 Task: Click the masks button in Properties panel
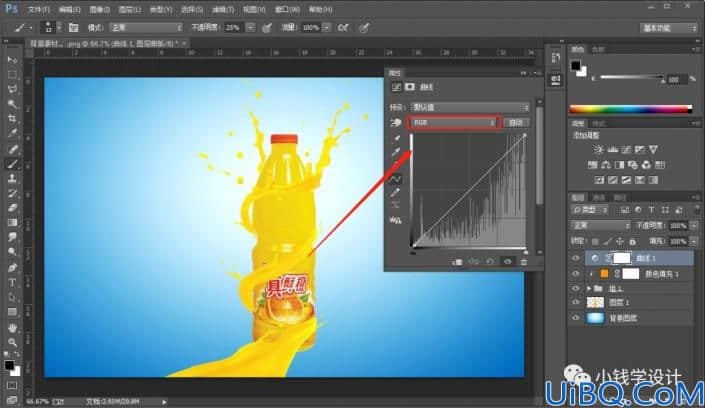pos(410,87)
